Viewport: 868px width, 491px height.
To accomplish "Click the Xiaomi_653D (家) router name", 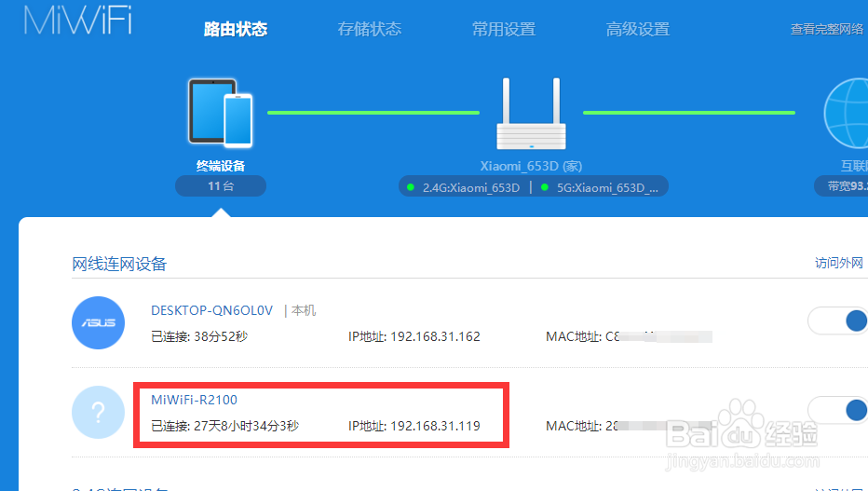I will click(x=531, y=166).
